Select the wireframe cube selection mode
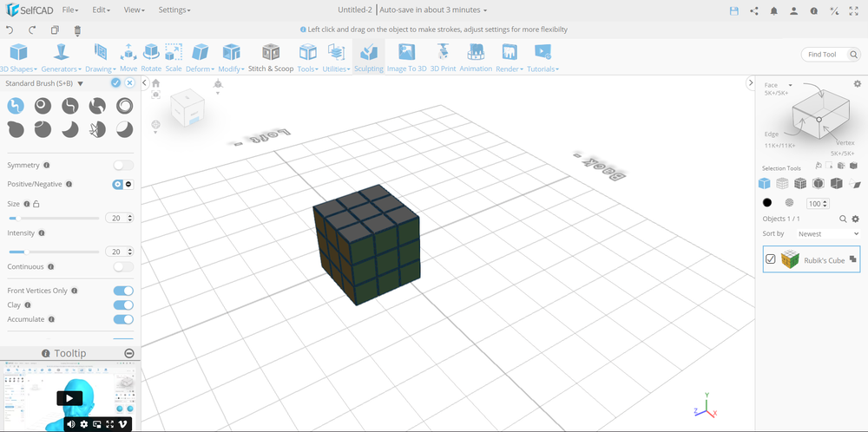The height and width of the screenshot is (432, 868). (x=782, y=183)
